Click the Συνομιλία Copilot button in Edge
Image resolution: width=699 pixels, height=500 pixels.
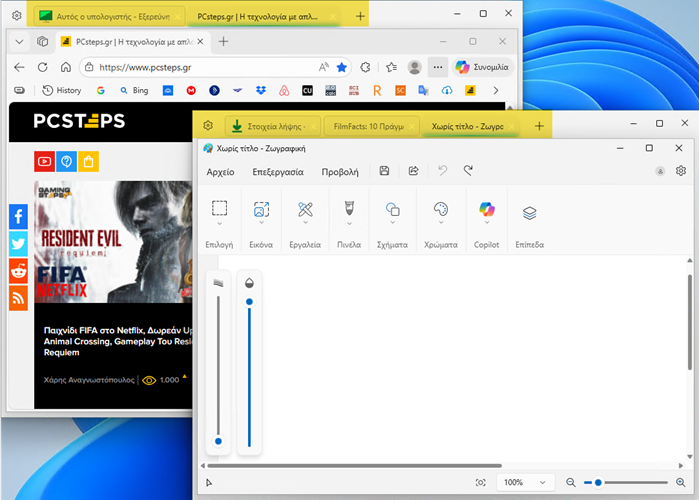pyautogui.click(x=482, y=67)
